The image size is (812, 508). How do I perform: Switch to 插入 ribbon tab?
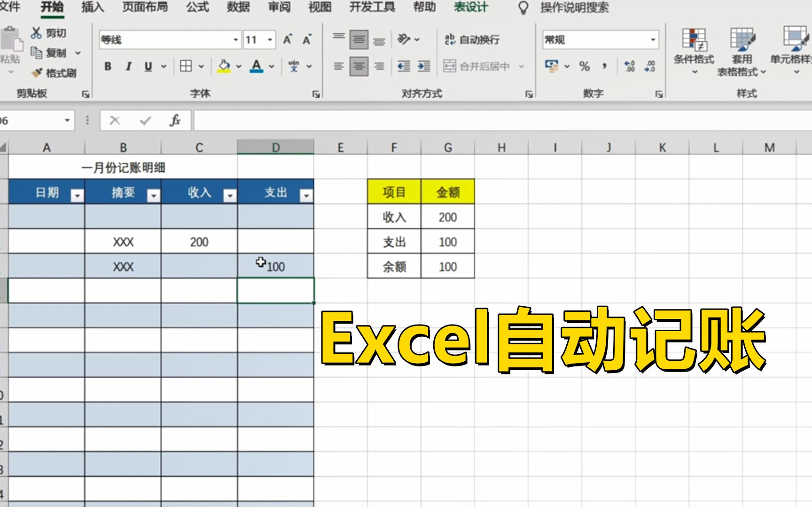(x=93, y=7)
